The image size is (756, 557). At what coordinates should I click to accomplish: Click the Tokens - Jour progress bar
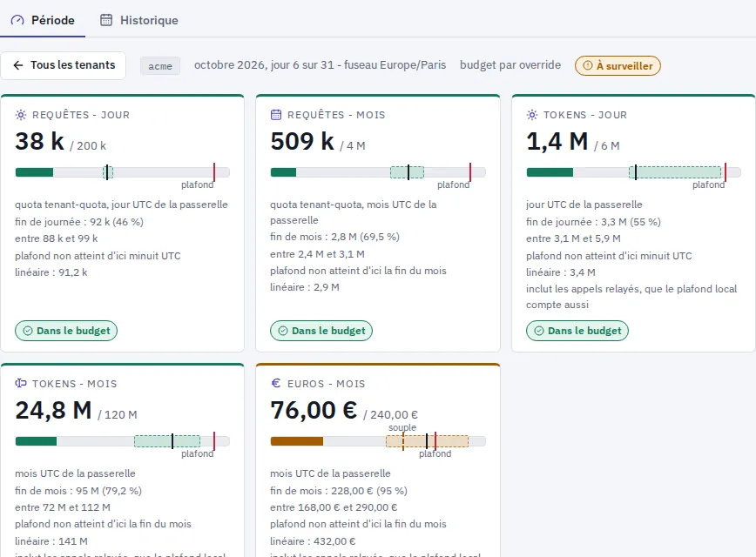(x=633, y=172)
